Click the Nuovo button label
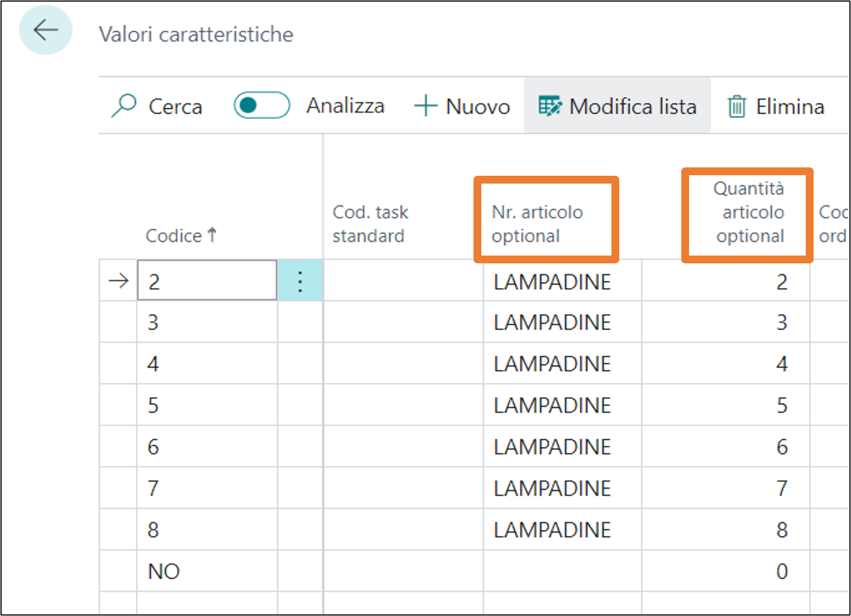Image resolution: width=851 pixels, height=616 pixels. click(x=477, y=106)
